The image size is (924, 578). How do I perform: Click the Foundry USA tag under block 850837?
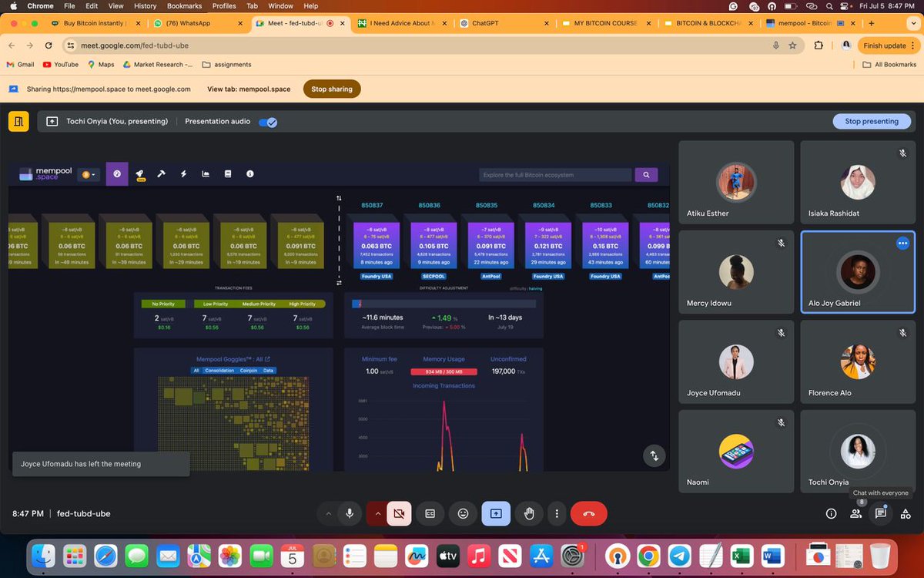click(x=377, y=276)
